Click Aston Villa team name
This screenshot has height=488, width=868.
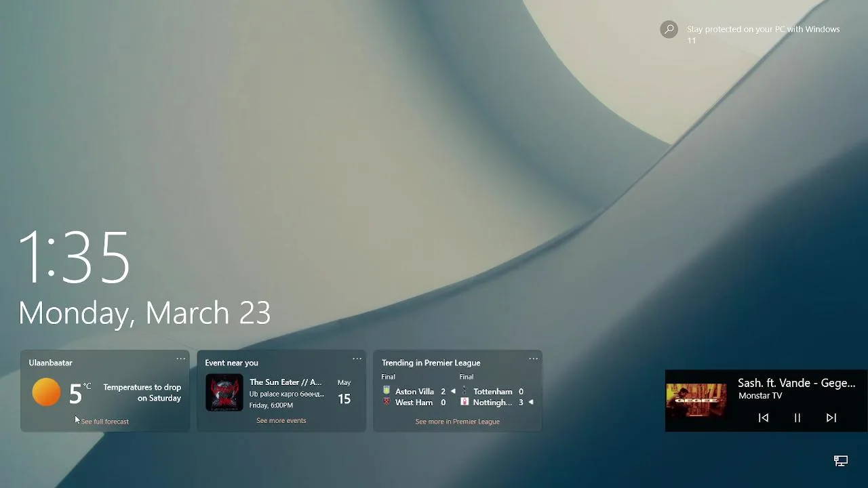pos(414,392)
